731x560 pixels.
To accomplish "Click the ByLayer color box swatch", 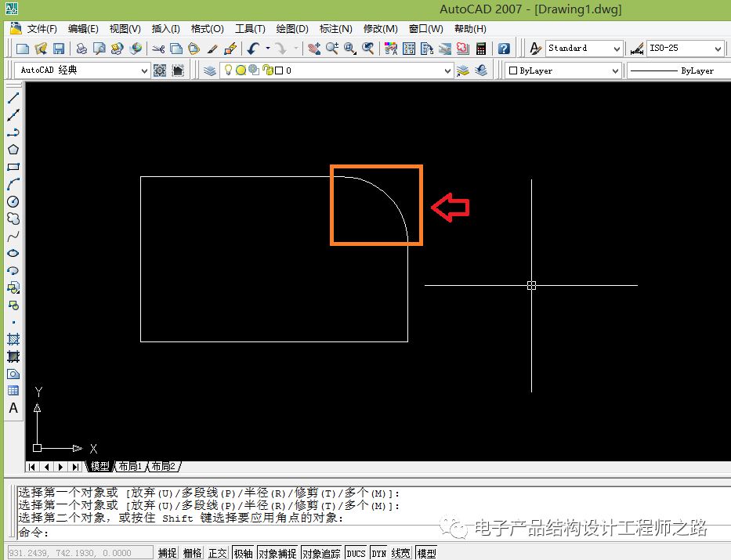I will (x=513, y=70).
